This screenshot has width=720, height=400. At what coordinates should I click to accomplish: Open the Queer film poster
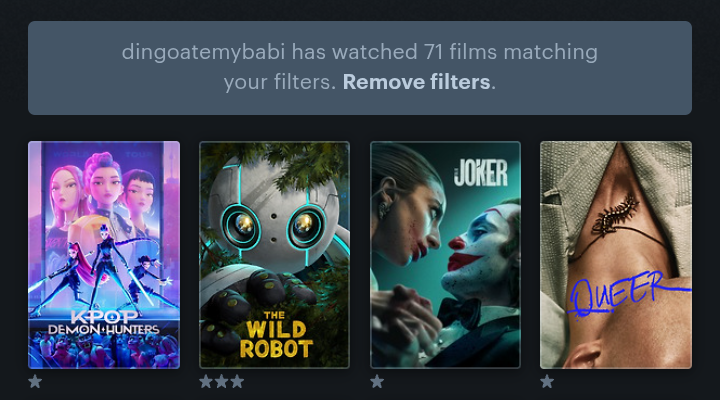(616, 255)
